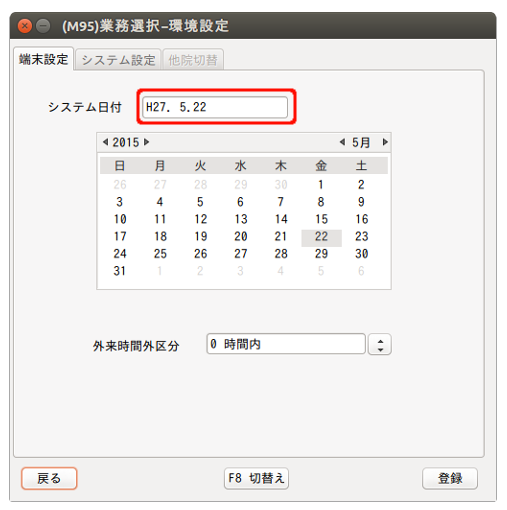Go to next year after 2015

(x=146, y=142)
